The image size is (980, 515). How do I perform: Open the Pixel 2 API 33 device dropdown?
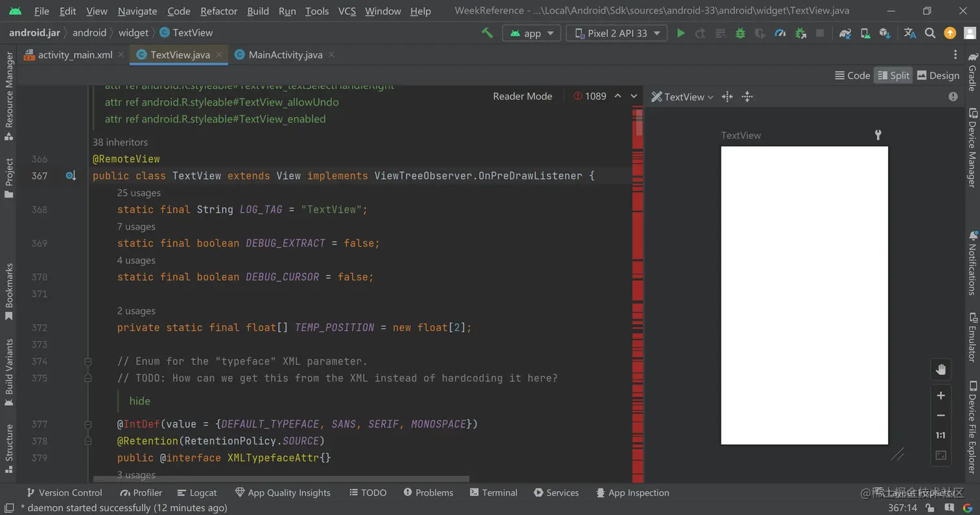[x=616, y=33]
